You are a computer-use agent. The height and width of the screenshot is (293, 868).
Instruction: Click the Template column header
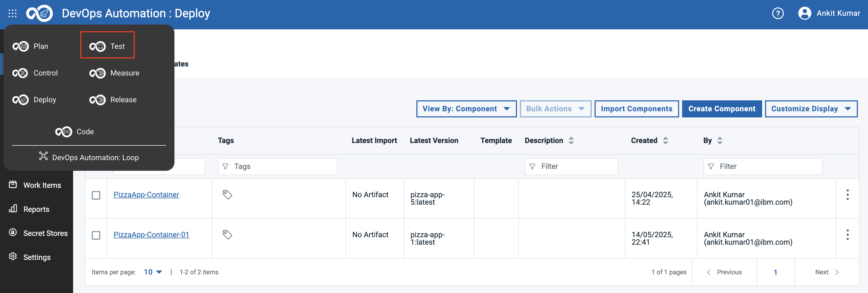[496, 141]
